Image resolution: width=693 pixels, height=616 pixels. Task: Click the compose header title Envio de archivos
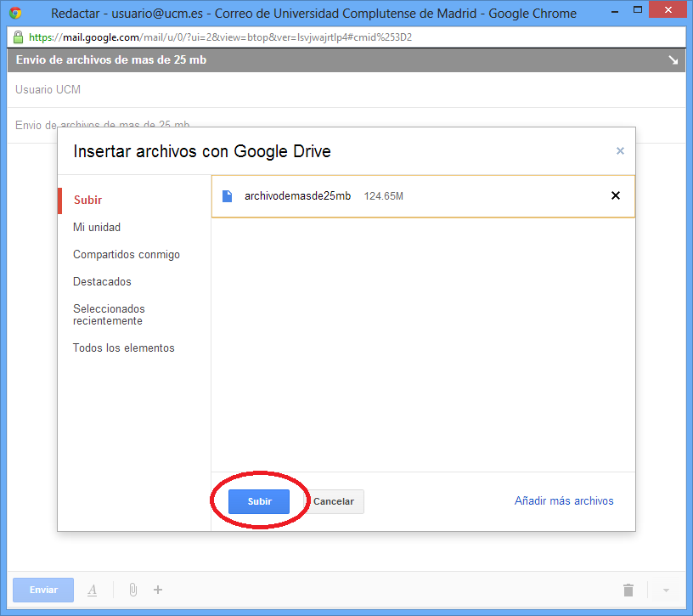(x=111, y=59)
